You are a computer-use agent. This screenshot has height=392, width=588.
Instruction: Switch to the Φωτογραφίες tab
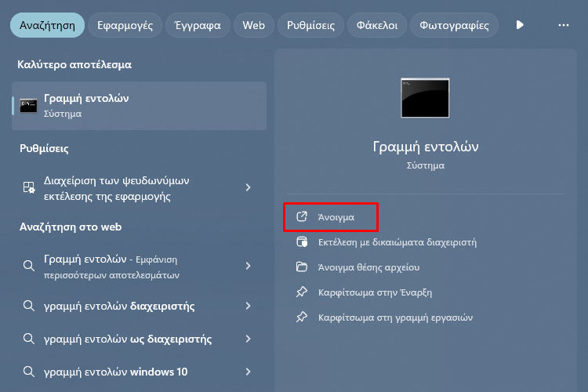coord(454,25)
